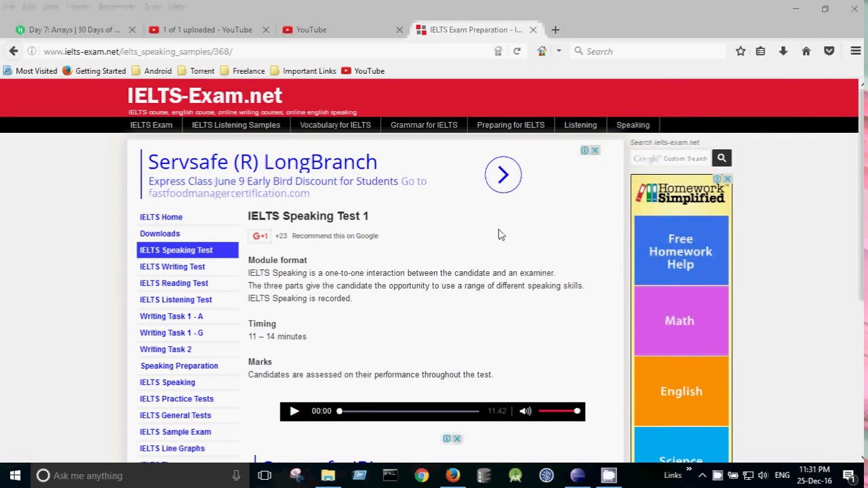Click the pocket shield icon in toolbar
The height and width of the screenshot is (488, 868).
click(x=829, y=51)
